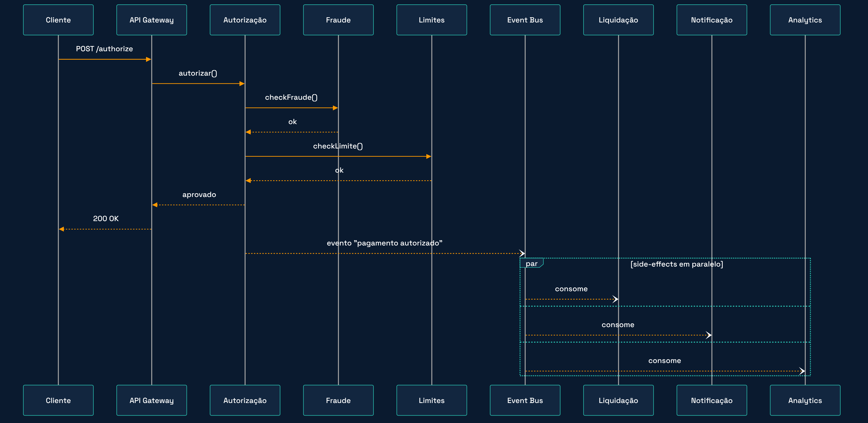Click the "200 OK" response label
This screenshot has height=423, width=868.
click(x=106, y=218)
